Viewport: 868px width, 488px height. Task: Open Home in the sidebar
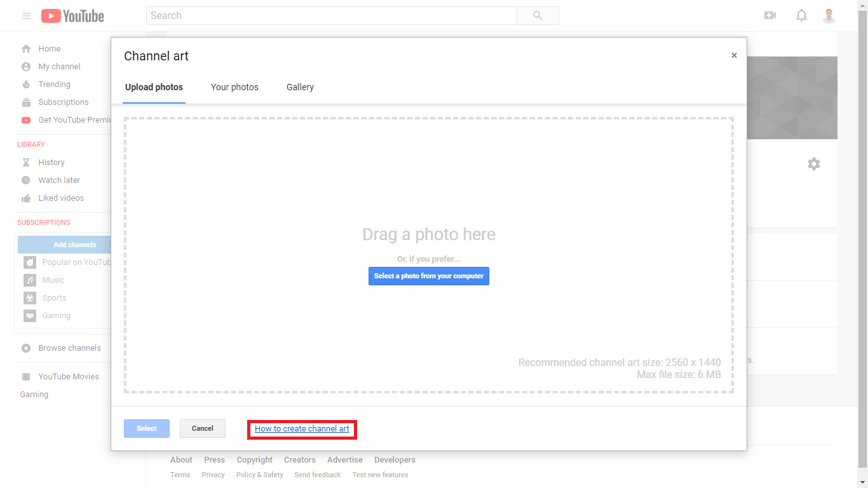(49, 49)
